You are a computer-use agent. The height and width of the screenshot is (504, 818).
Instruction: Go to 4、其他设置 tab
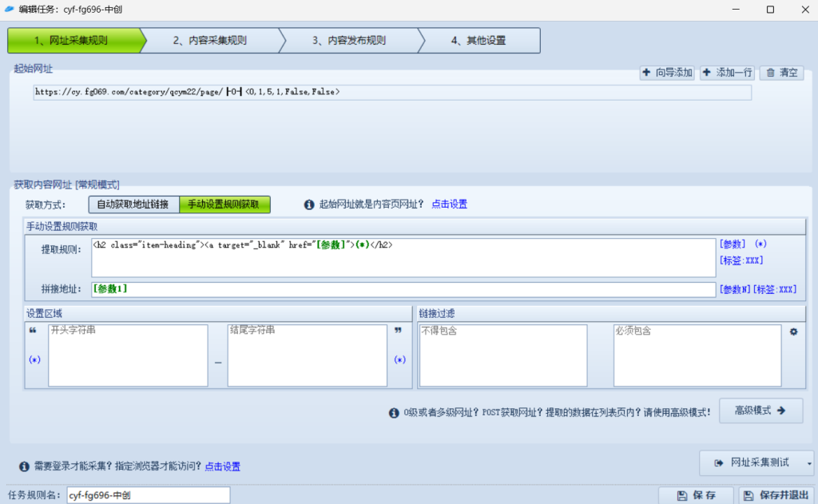point(478,41)
